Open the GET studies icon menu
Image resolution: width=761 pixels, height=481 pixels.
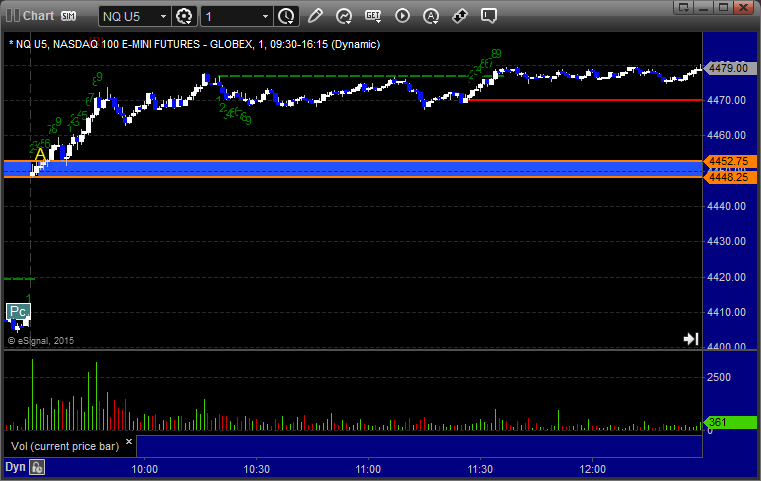click(373, 17)
